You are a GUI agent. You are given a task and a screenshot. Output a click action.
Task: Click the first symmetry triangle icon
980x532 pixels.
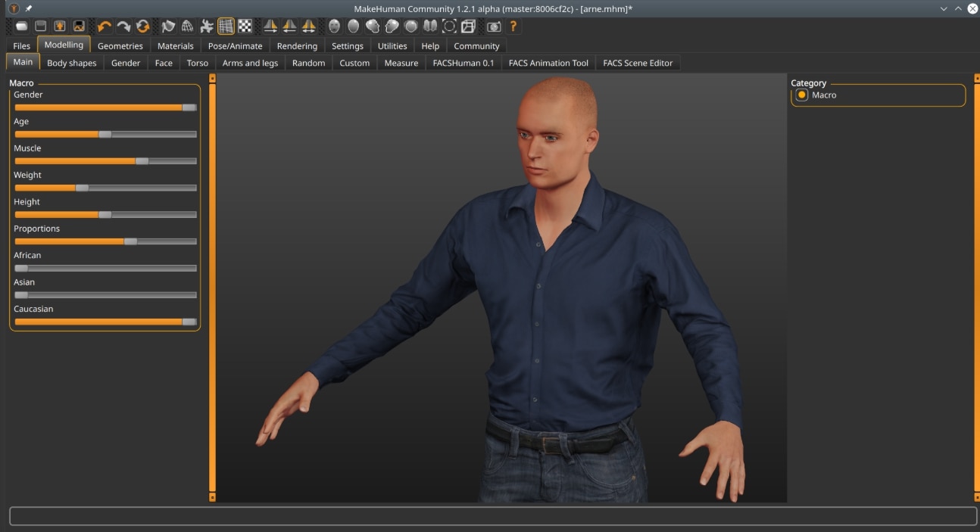coord(270,26)
